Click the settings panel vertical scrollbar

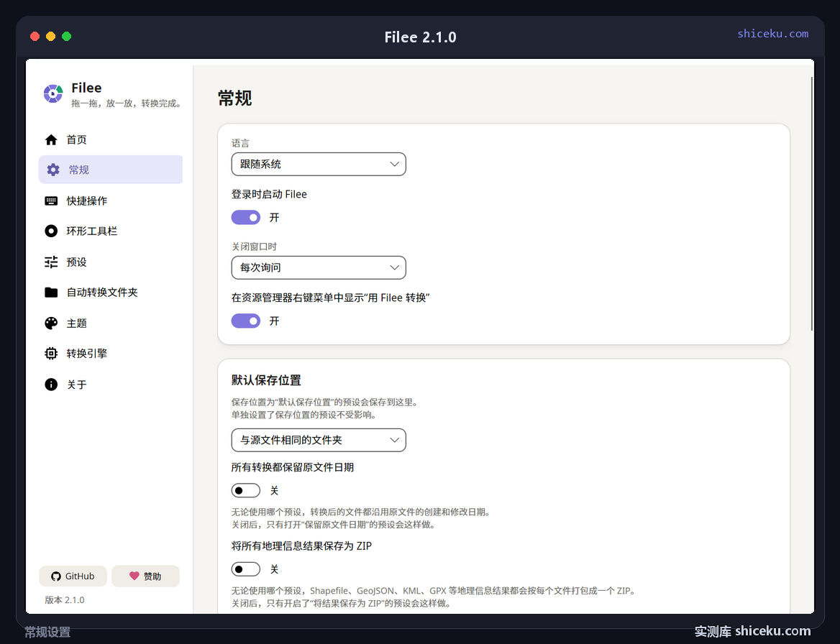click(812, 203)
